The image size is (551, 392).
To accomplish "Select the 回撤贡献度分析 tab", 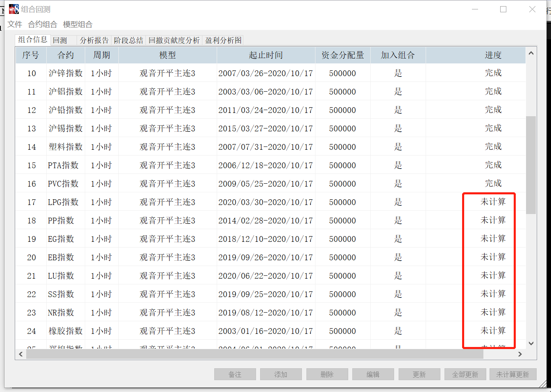I will pos(174,41).
